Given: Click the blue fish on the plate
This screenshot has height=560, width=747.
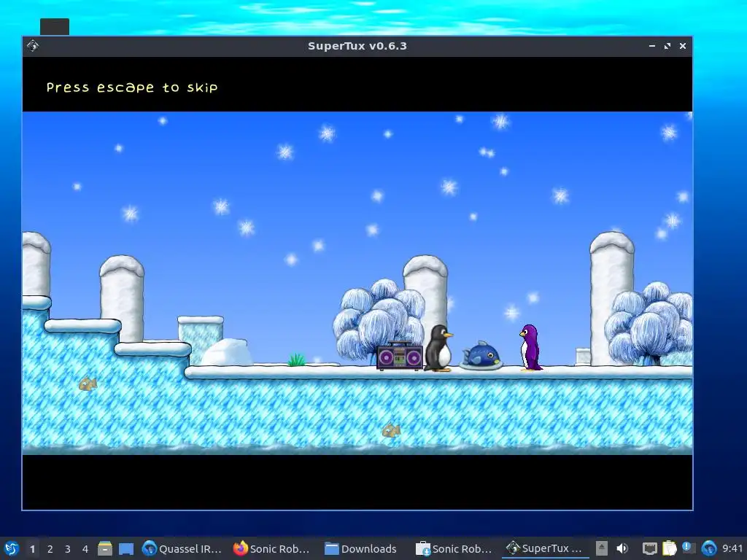Looking at the screenshot, I should click(481, 355).
